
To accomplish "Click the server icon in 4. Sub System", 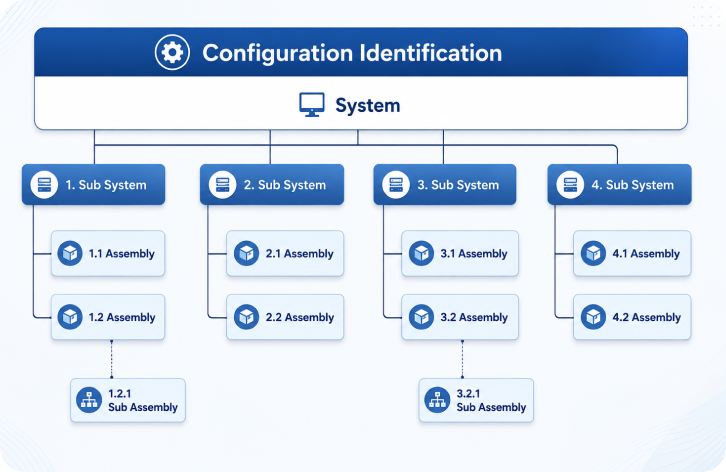I will 570,185.
